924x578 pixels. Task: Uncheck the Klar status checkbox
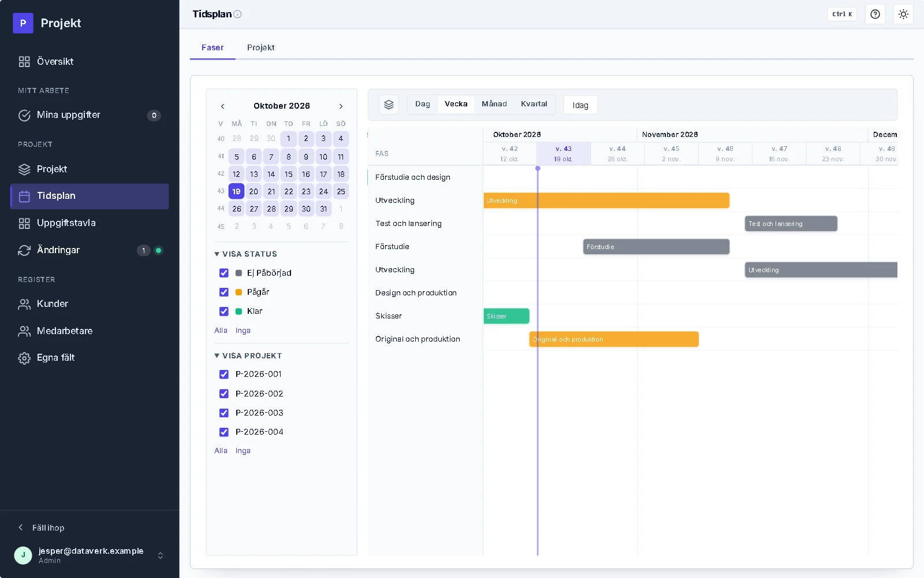click(x=224, y=312)
